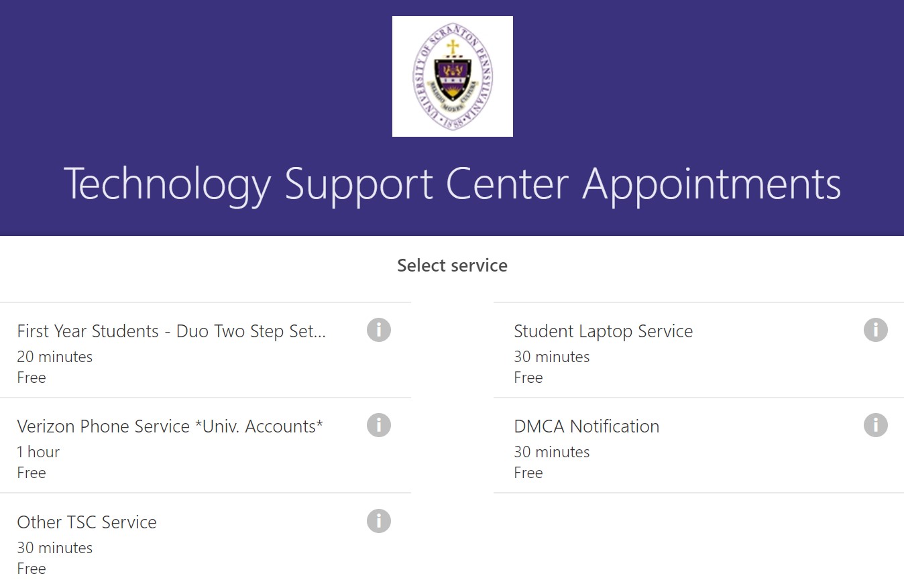Show details icon for Student Laptop Service
Screen dimensions: 904x588
876,330
